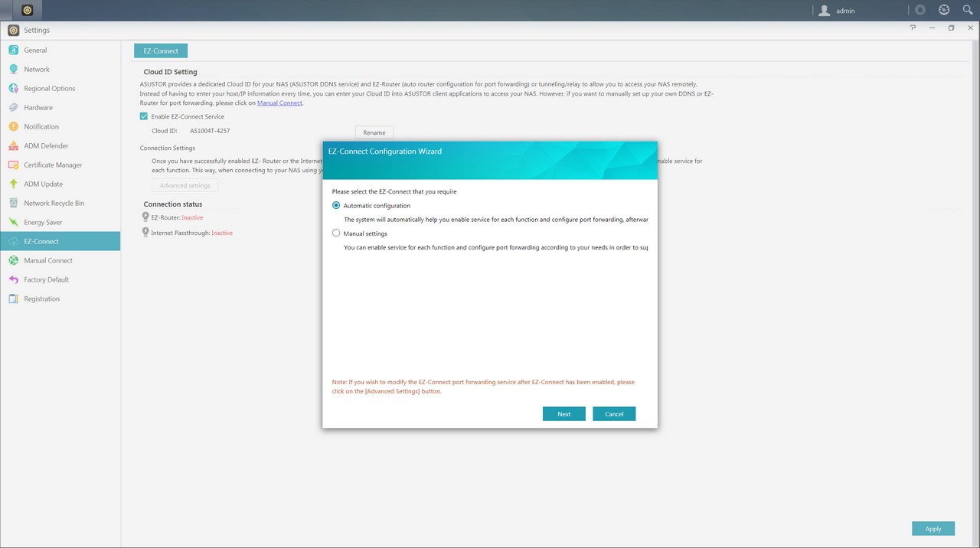Cancel the EZ-Connect Configuration Wizard

click(x=614, y=414)
